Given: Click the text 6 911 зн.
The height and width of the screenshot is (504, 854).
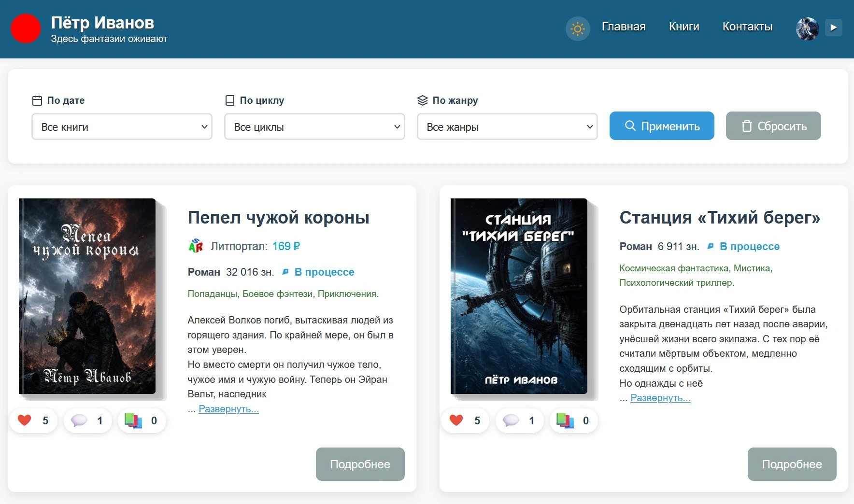Looking at the screenshot, I should 679,247.
